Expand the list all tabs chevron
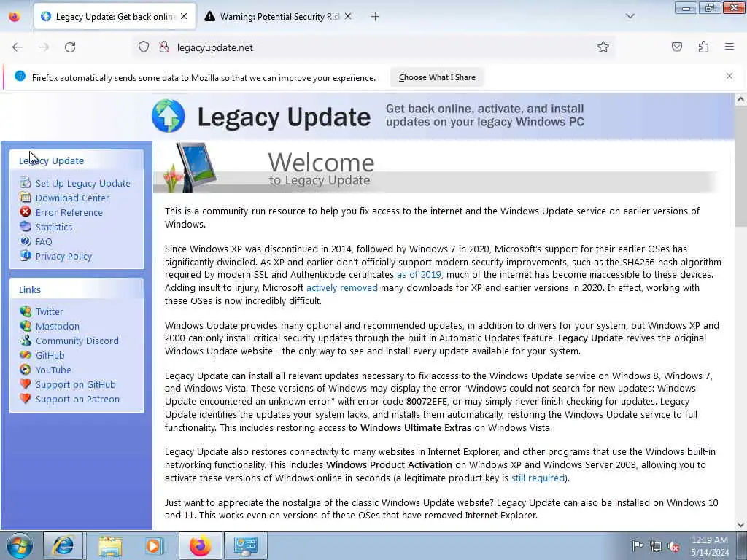 (x=630, y=16)
